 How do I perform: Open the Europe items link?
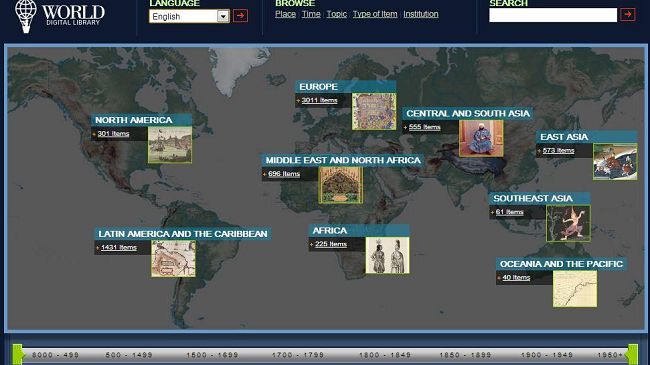pyautogui.click(x=319, y=100)
